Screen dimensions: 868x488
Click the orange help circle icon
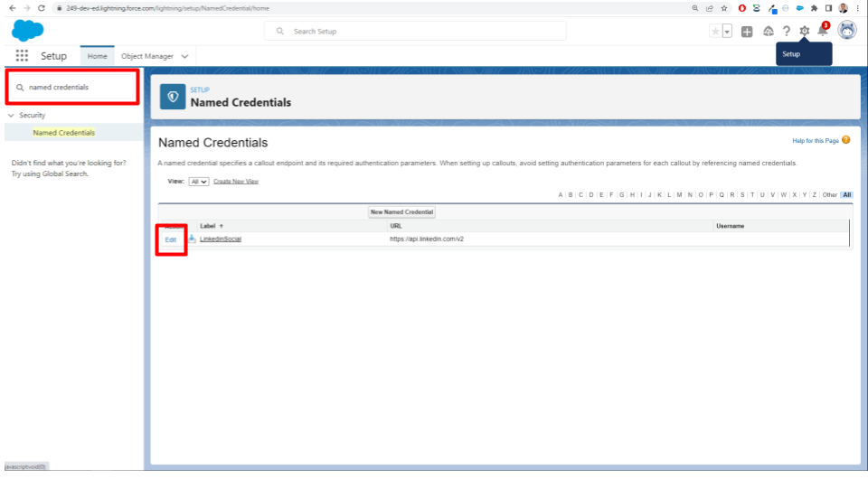[846, 140]
